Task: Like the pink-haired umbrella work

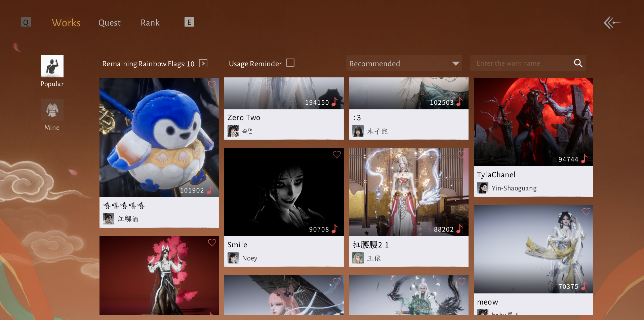Action: click(x=337, y=282)
